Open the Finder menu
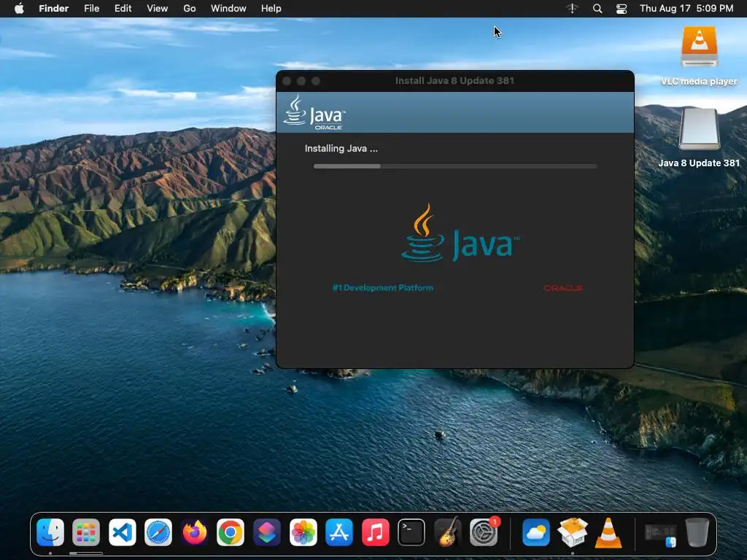Viewport: 747px width, 560px height. (54, 9)
